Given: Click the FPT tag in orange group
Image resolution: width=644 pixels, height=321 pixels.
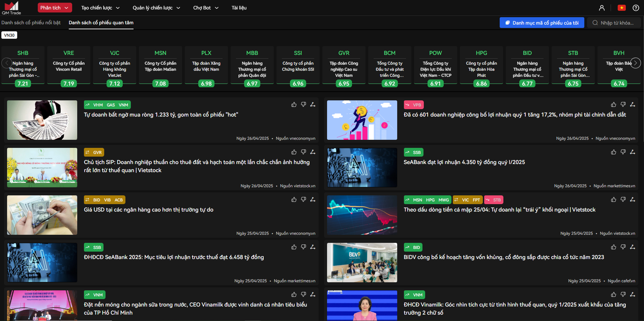Looking at the screenshot, I should [476, 200].
